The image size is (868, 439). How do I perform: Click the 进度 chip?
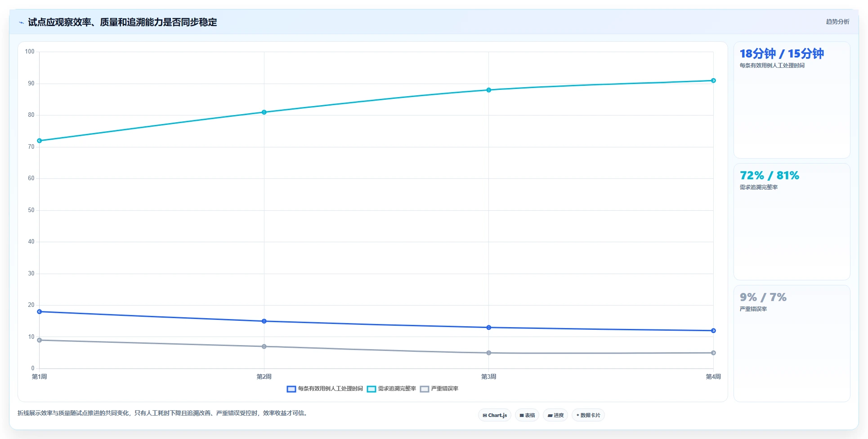[x=555, y=415]
